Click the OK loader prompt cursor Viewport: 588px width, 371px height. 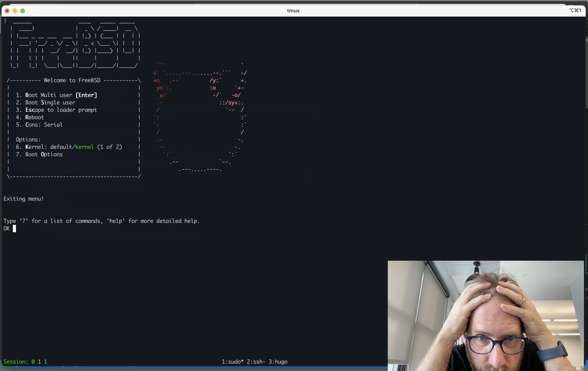click(14, 229)
